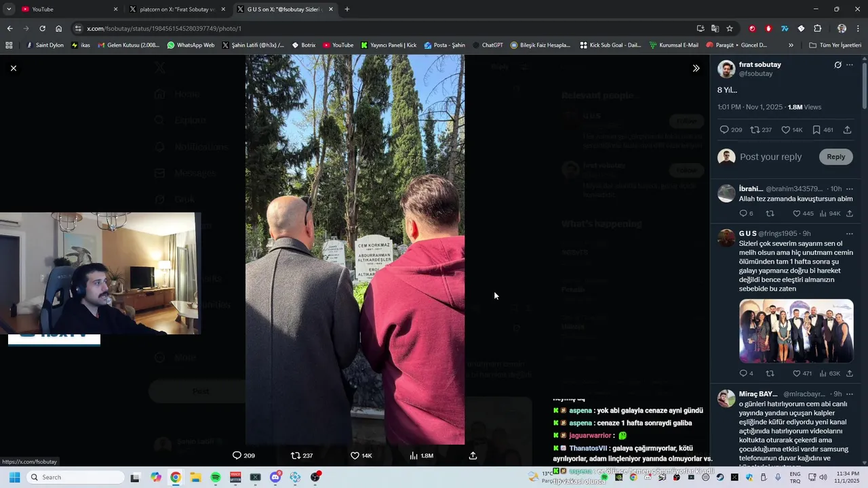Open G U S profile name in replies
The height and width of the screenshot is (488, 868).
[747, 233]
